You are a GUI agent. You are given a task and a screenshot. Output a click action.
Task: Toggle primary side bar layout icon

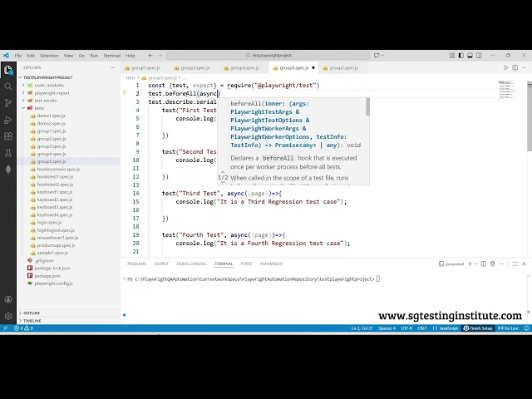click(461, 56)
